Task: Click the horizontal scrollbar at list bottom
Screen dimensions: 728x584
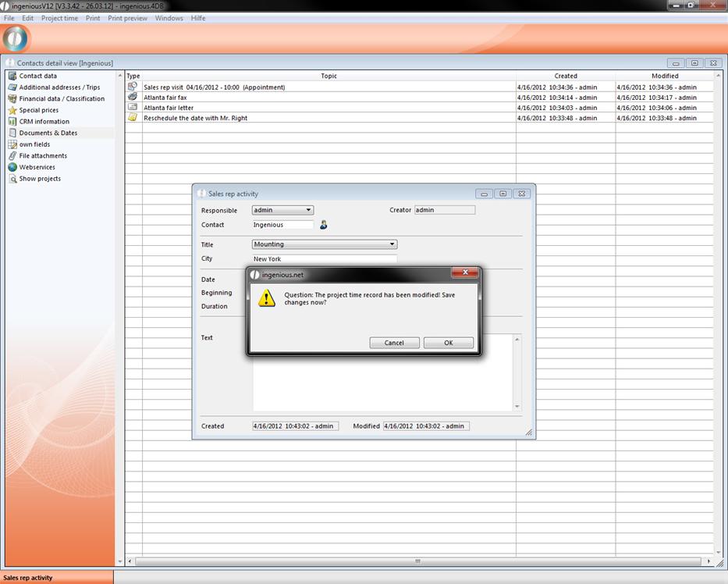Action: 417,561
